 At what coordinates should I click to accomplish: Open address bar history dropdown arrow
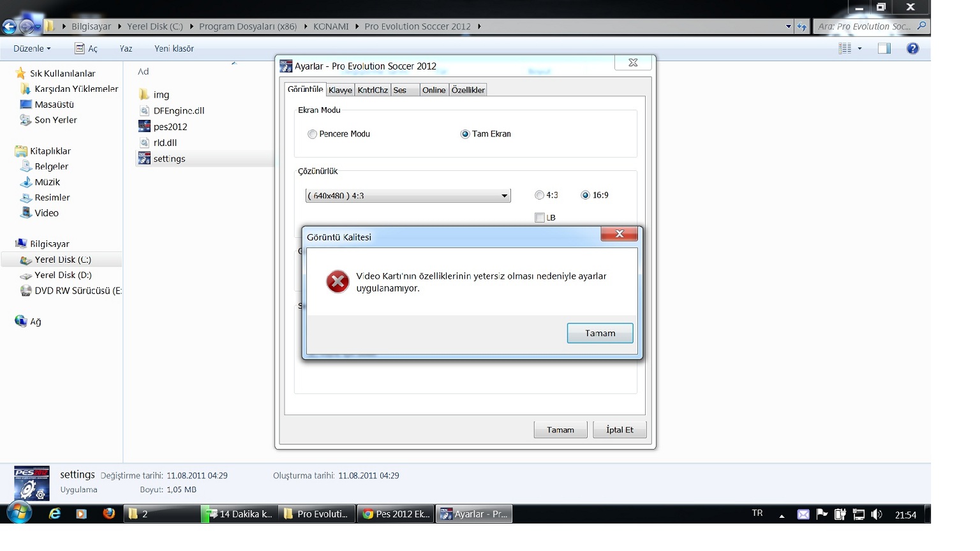click(789, 26)
